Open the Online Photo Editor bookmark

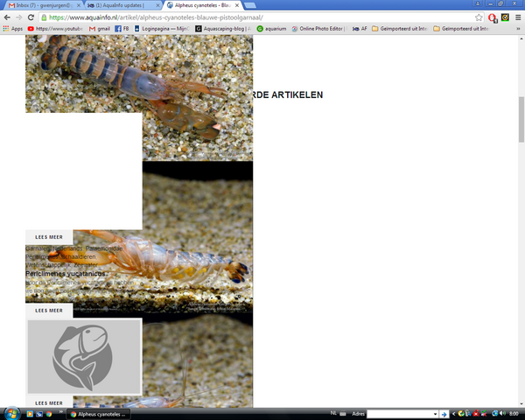click(318, 28)
